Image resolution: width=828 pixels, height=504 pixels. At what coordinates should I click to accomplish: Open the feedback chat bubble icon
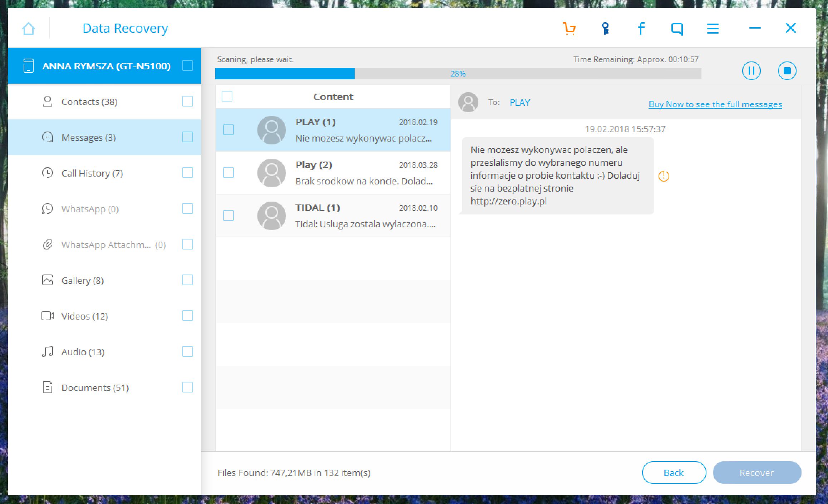[x=677, y=29]
